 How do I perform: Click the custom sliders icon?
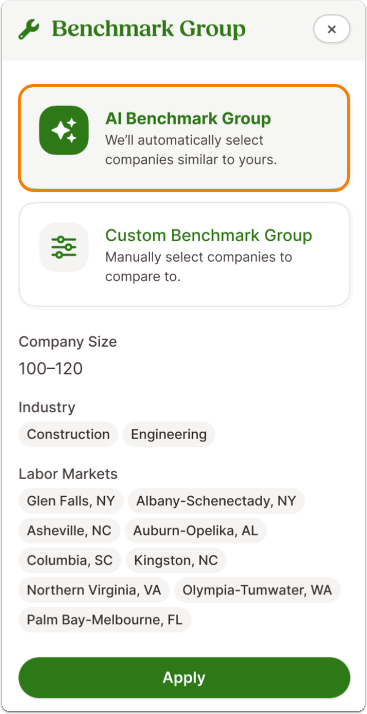click(x=64, y=247)
